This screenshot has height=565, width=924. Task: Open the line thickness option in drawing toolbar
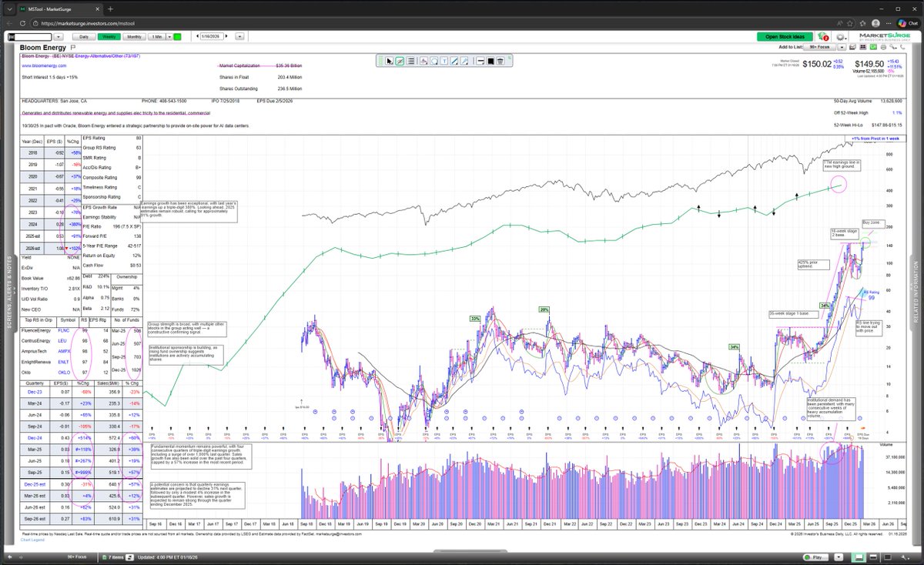[480, 61]
